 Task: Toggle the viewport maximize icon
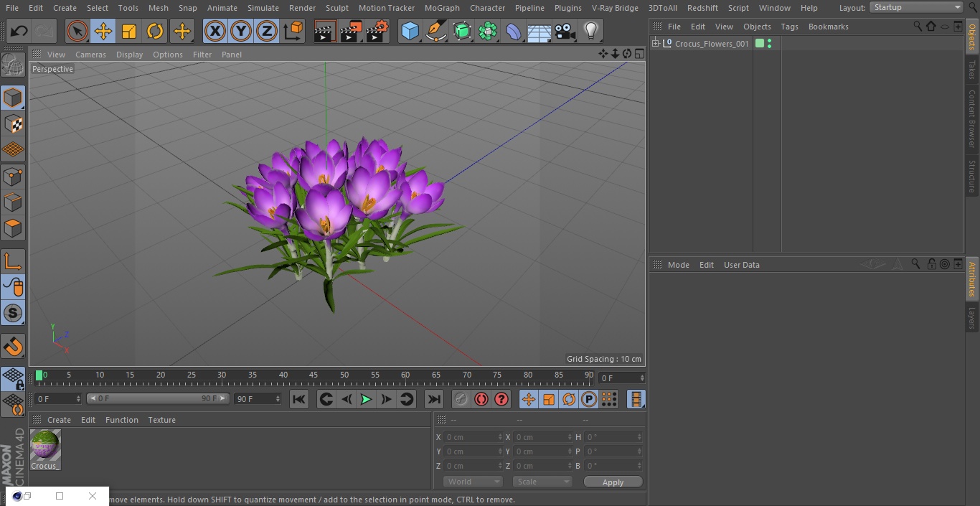(x=639, y=54)
